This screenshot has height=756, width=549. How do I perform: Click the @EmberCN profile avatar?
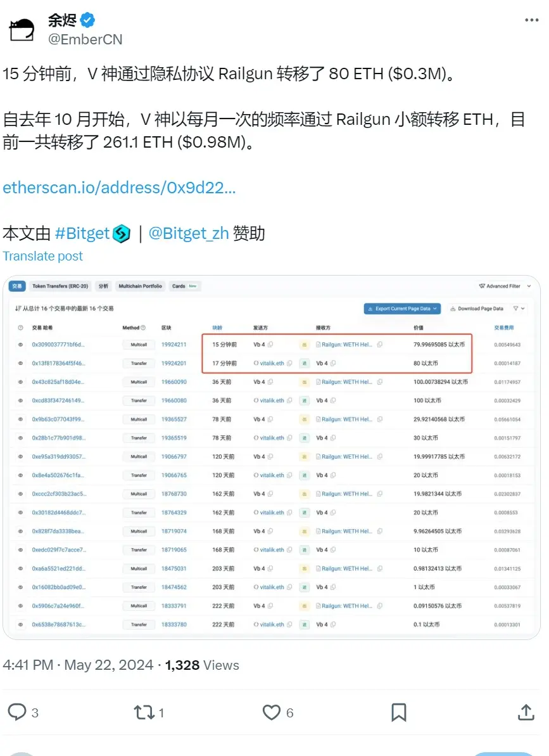(x=21, y=28)
